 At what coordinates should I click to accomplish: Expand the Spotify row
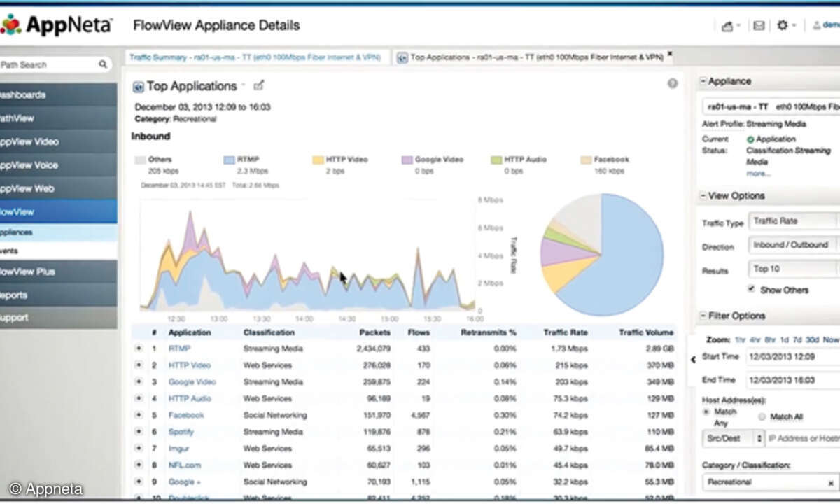pyautogui.click(x=138, y=432)
